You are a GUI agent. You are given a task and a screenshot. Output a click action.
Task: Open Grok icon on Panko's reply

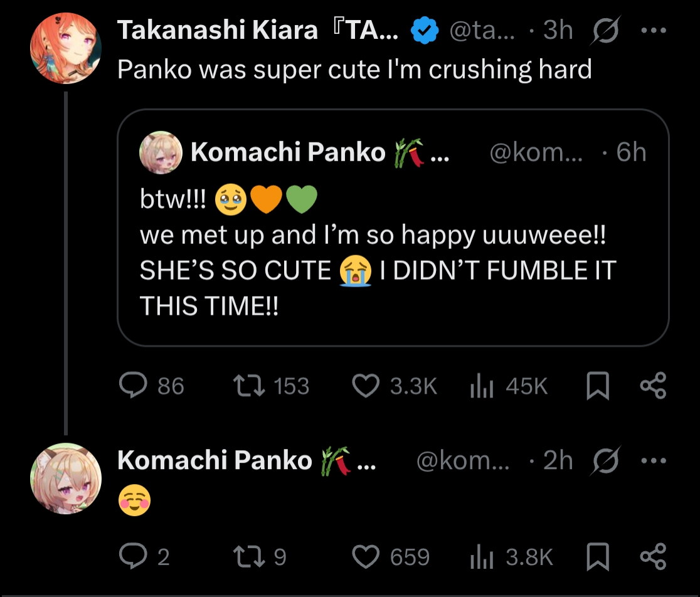tap(605, 460)
